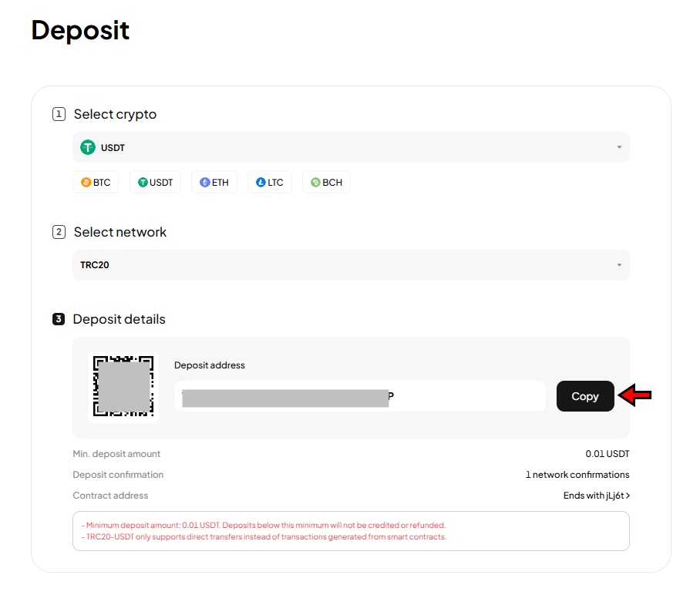Click the Deposit confirmation row value
Image resolution: width=700 pixels, height=595 pixels.
pos(577,474)
